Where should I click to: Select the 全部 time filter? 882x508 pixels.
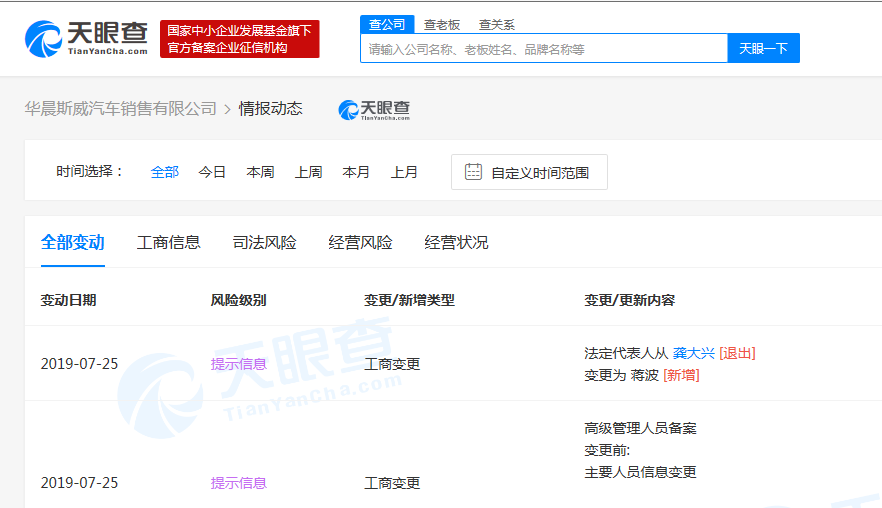coord(165,172)
